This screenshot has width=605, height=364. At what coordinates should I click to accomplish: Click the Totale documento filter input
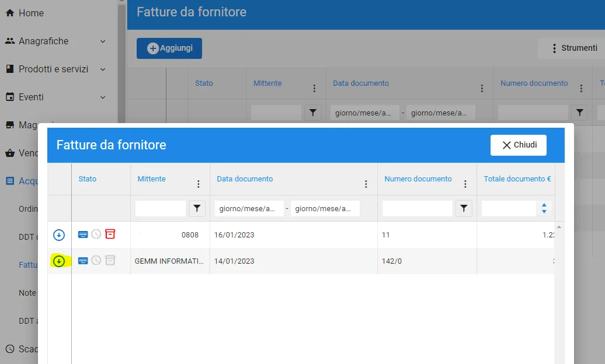tap(509, 208)
